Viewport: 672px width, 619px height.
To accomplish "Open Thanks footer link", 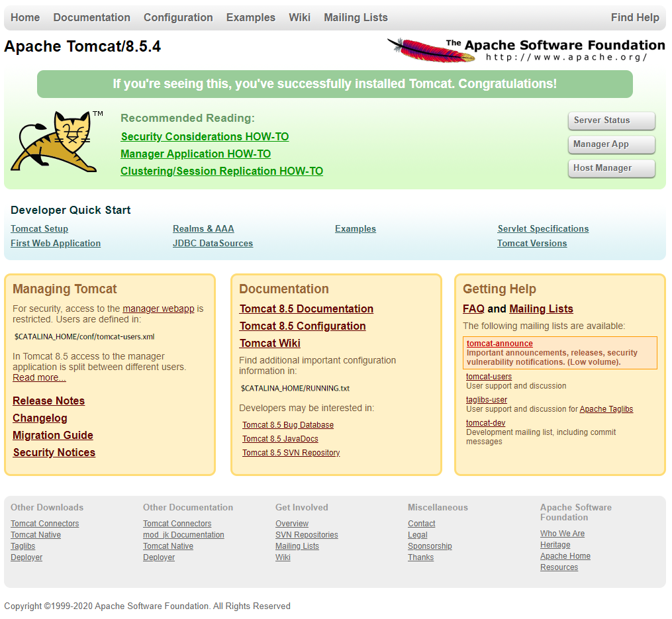I will click(421, 557).
